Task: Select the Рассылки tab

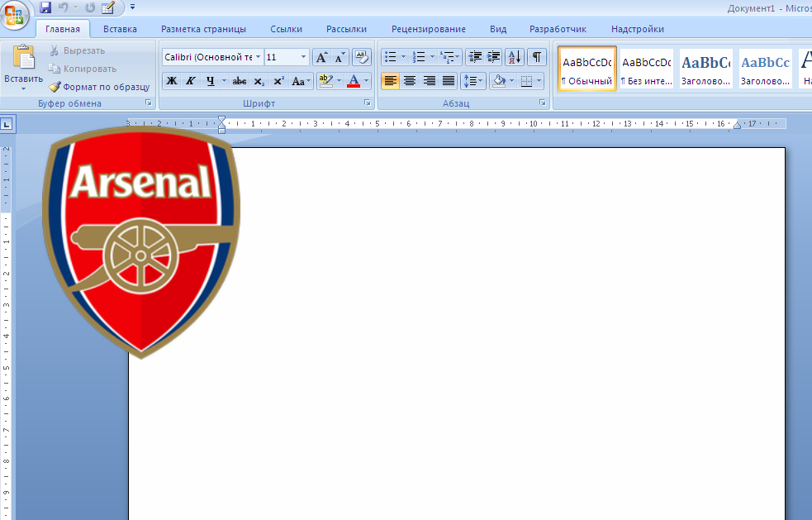Action: point(346,29)
